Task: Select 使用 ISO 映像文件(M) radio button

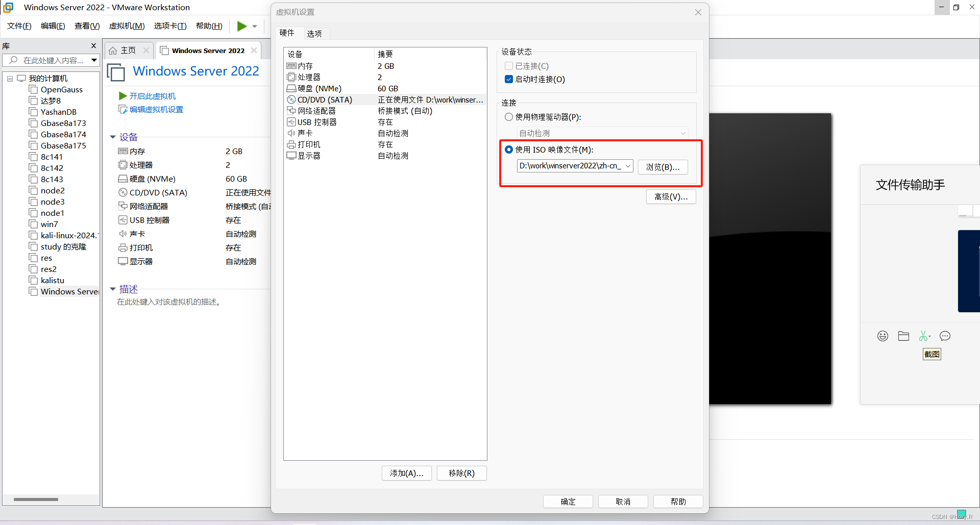Action: (x=509, y=149)
